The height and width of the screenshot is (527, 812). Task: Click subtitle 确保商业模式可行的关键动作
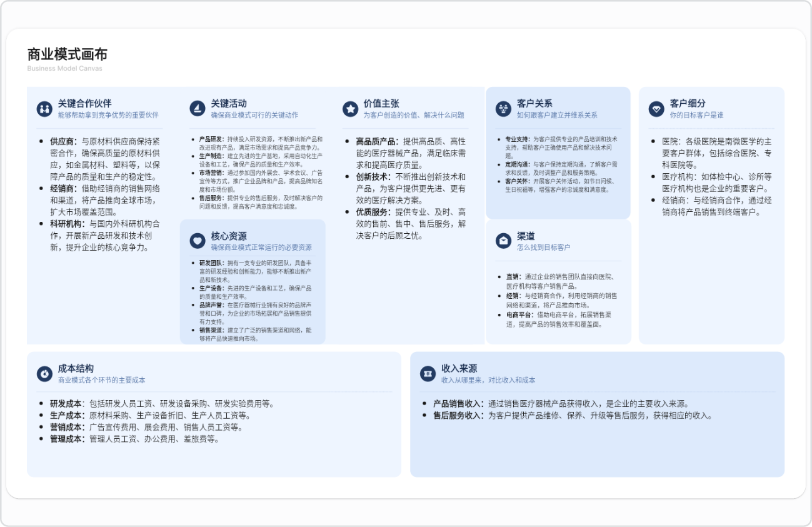pyautogui.click(x=254, y=115)
